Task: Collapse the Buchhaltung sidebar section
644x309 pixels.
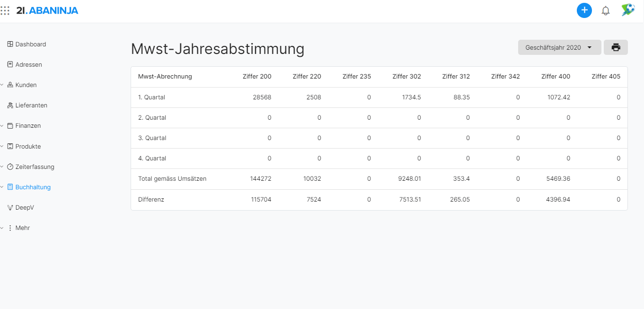Action: [3, 187]
